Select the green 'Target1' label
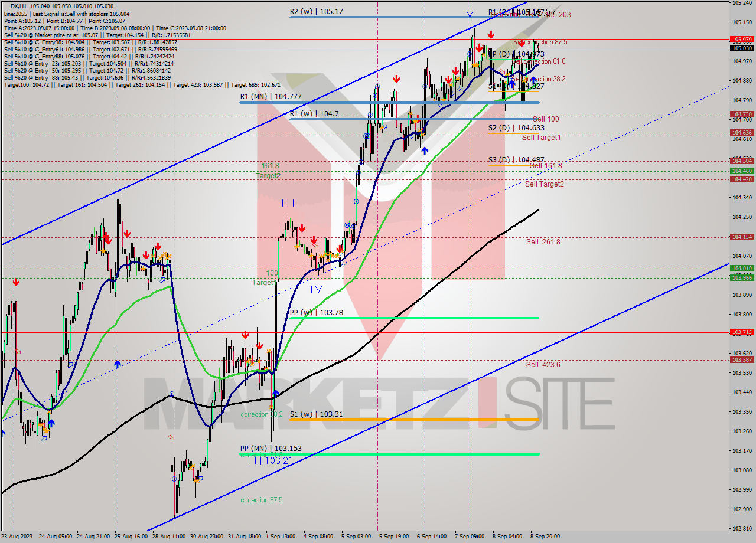Screen dimensions: 756x543 264,283
